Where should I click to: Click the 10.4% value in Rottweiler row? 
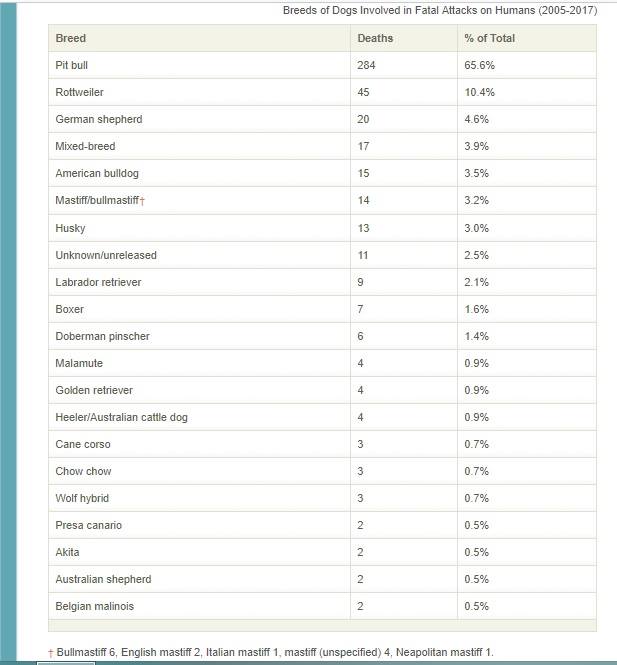tap(480, 92)
